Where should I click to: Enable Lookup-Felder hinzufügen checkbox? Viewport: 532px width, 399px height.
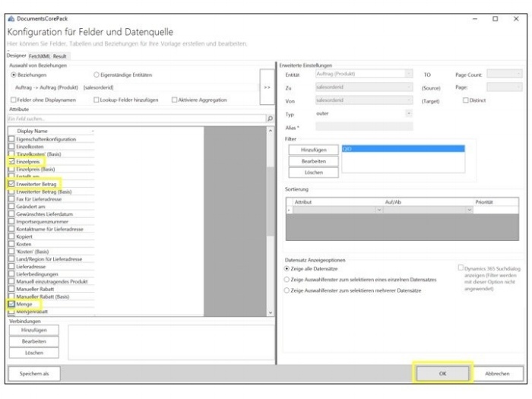point(97,100)
